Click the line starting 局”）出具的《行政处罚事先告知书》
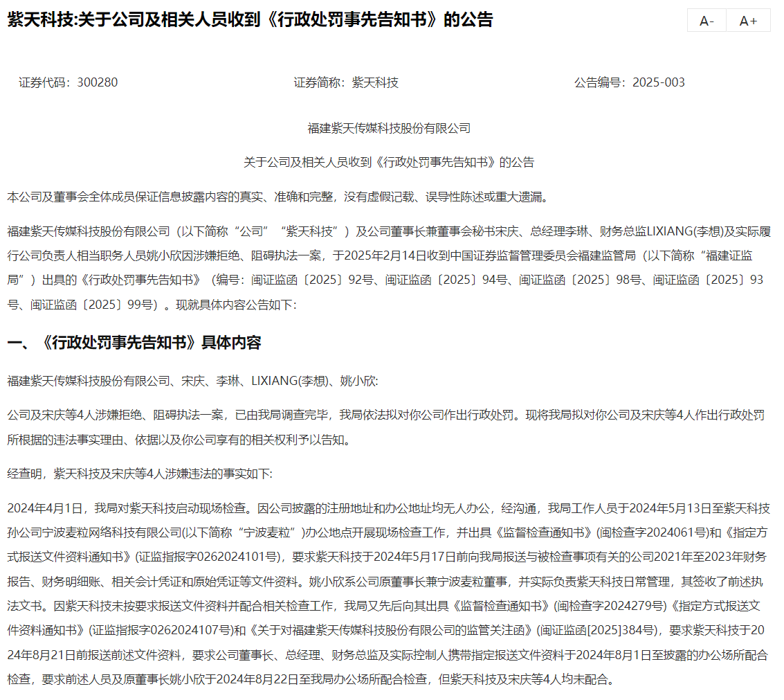Viewport: 784px width, 700px height. tap(385, 280)
